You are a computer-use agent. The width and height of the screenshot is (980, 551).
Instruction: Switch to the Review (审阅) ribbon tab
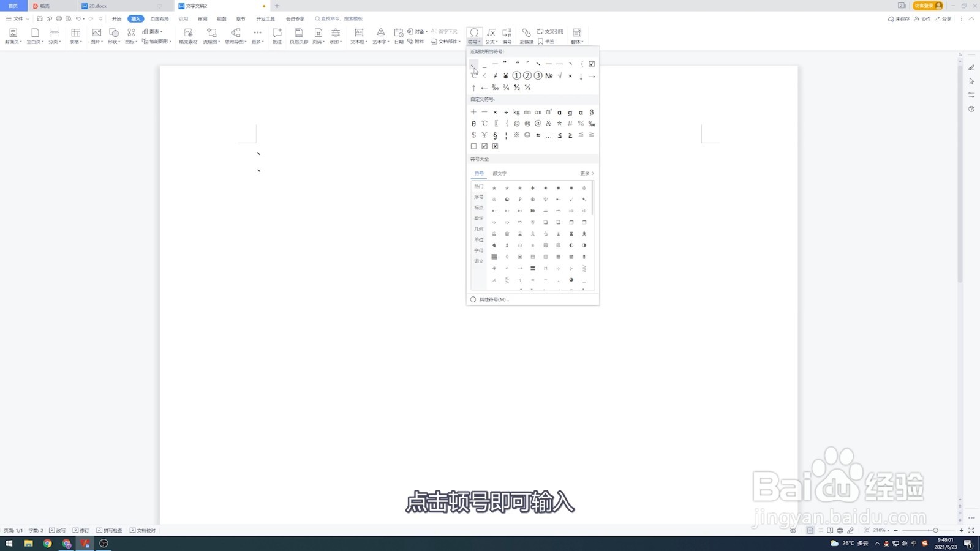202,19
